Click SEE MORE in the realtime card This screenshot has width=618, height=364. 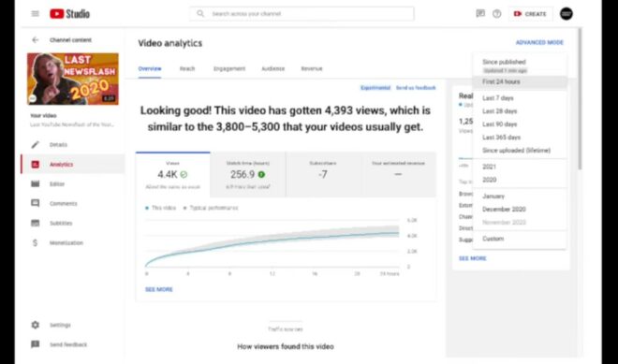tap(473, 258)
